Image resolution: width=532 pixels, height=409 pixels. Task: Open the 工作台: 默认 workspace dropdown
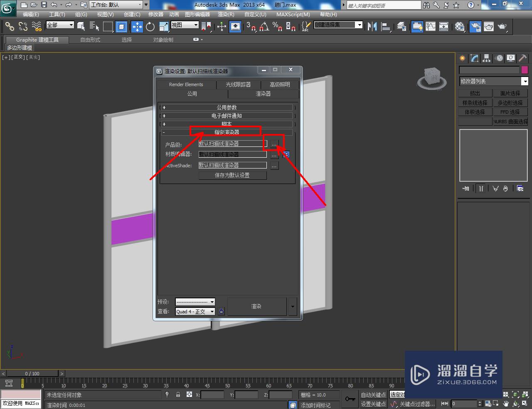pyautogui.click(x=116, y=5)
